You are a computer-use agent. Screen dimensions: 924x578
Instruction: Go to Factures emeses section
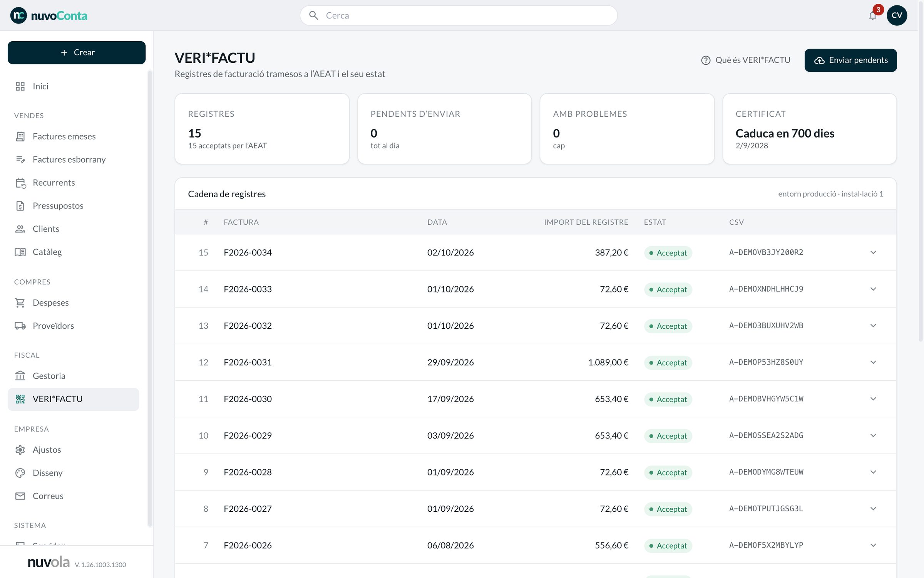(73, 136)
